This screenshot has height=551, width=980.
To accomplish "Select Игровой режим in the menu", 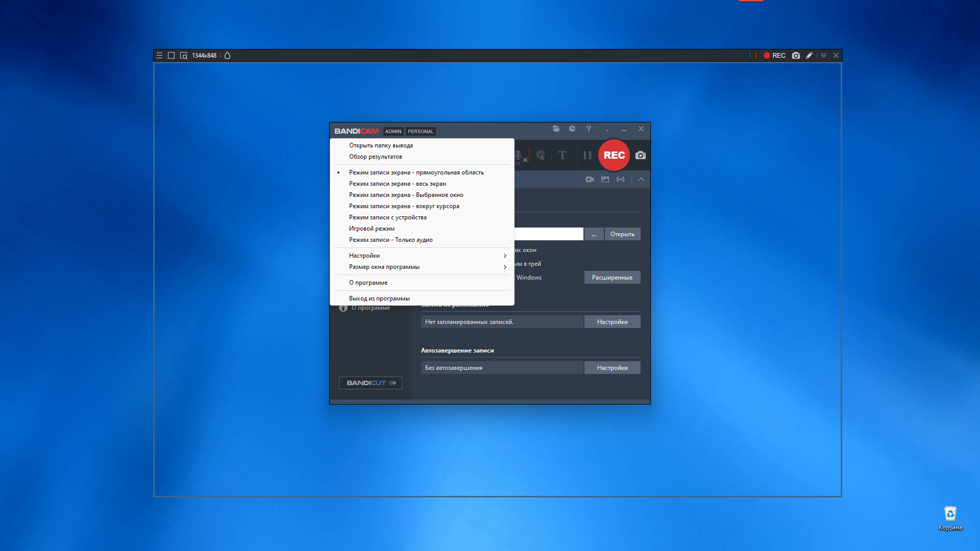I will 372,229.
